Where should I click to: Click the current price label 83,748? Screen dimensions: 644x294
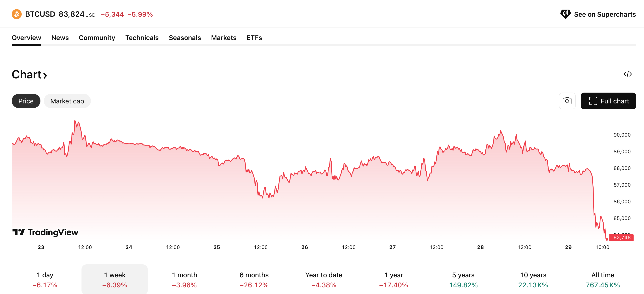621,237
